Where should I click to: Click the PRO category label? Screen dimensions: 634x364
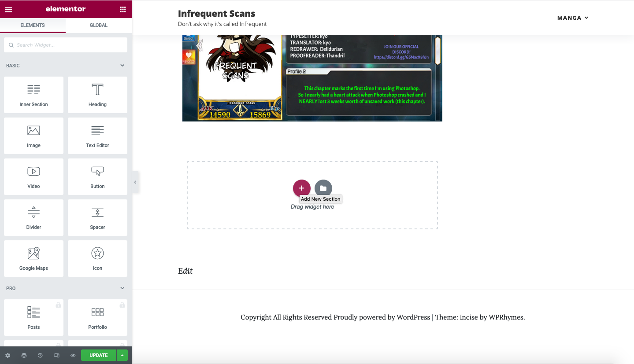click(x=11, y=288)
